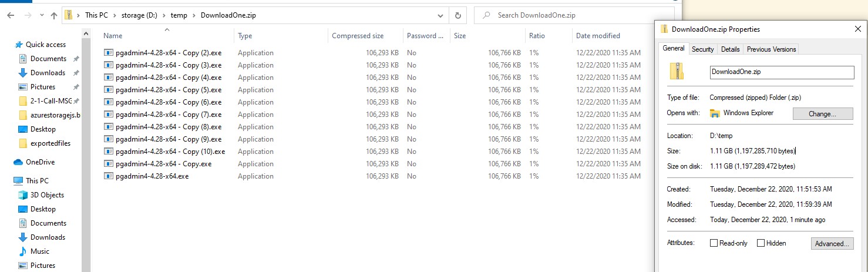
Task: Open address bar history dropdown
Action: click(441, 15)
